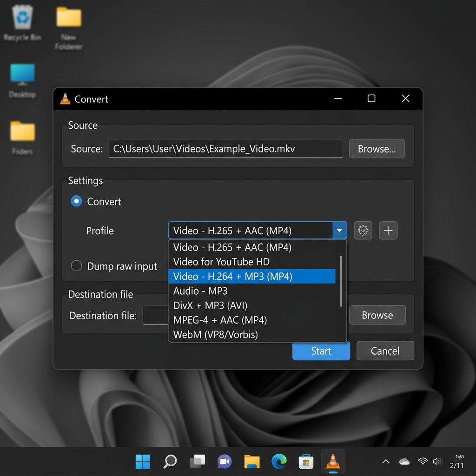This screenshot has width=476, height=476.
Task: Select the Dump raw input radio button
Action: pyautogui.click(x=76, y=265)
